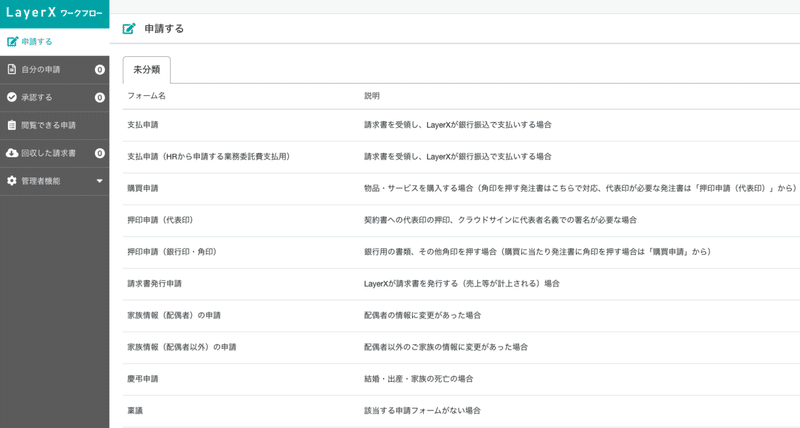The width and height of the screenshot is (800, 428).
Task: Open the 家族情報（配偶者以外）の申請 form
Action: point(182,347)
